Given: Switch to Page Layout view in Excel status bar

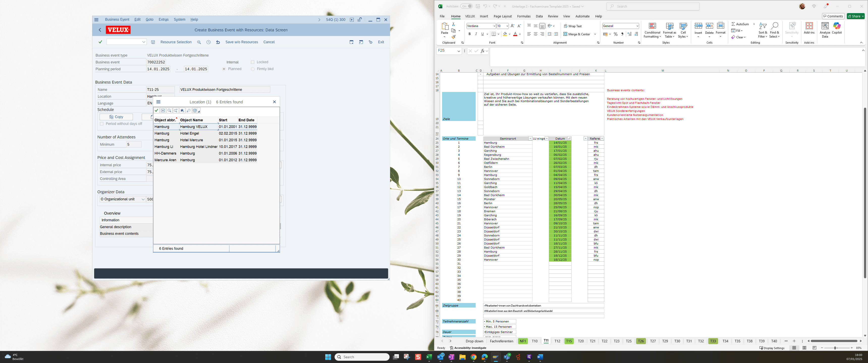Looking at the screenshot, I should pyautogui.click(x=804, y=348).
